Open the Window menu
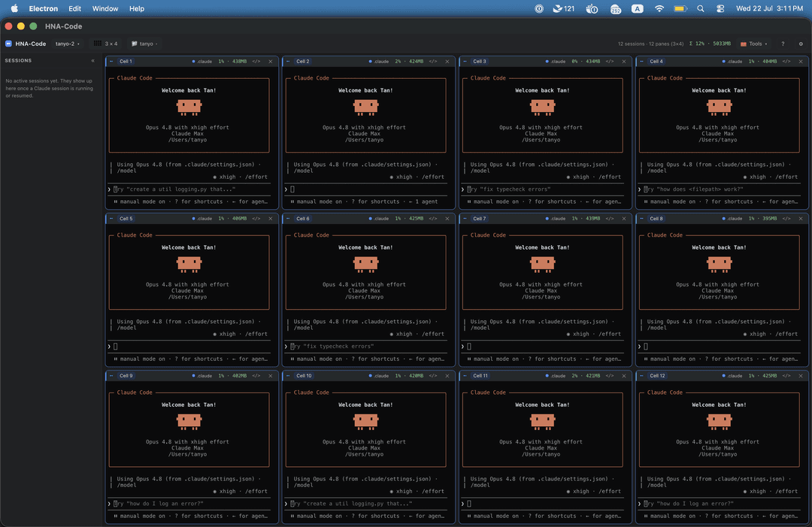812x527 pixels. click(x=105, y=9)
